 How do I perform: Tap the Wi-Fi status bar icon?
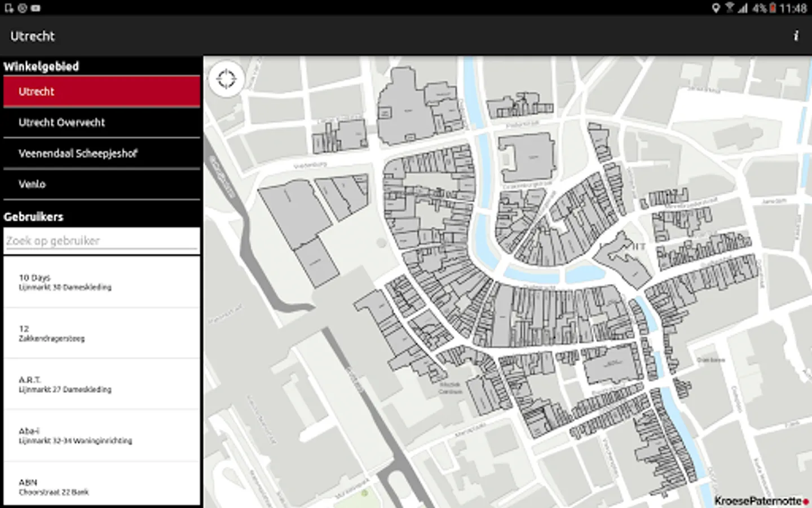[x=730, y=8]
